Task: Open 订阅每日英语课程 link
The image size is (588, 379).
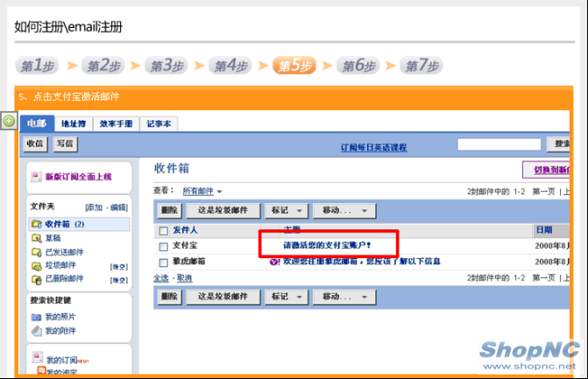Action: click(x=374, y=147)
